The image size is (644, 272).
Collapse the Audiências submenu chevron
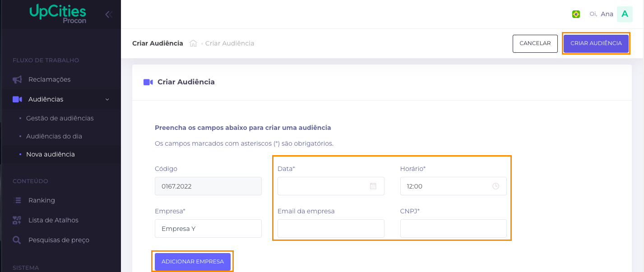(x=107, y=99)
